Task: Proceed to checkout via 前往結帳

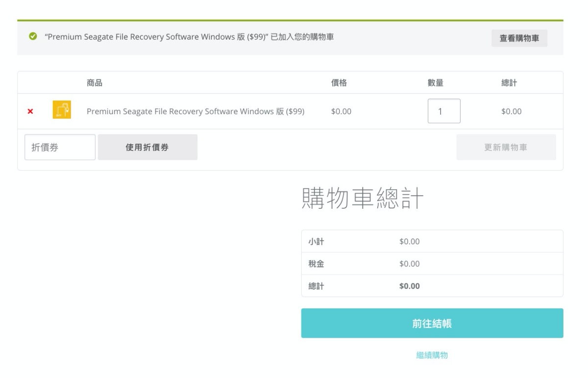Action: tap(432, 323)
